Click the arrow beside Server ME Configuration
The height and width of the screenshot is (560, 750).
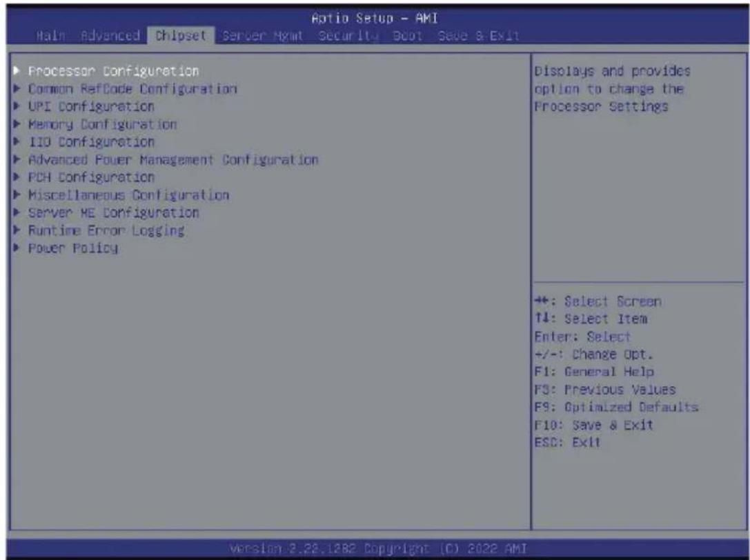(17, 212)
